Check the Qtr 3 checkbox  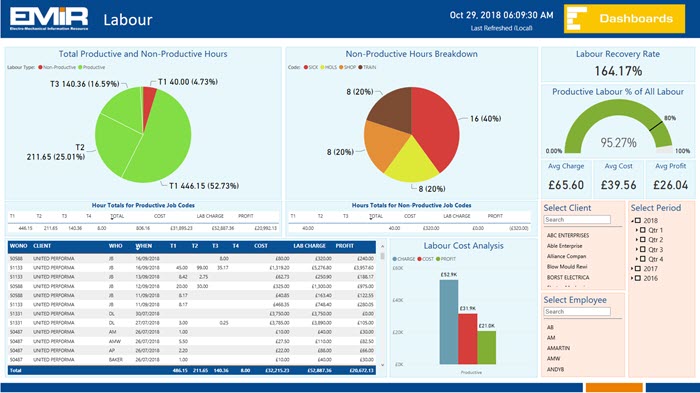click(643, 249)
